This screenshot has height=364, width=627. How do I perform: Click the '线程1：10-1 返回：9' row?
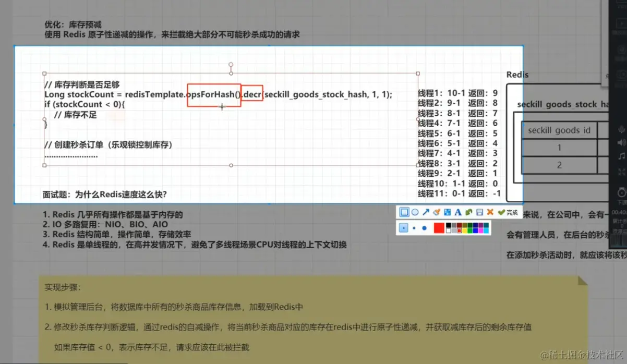[x=457, y=93]
